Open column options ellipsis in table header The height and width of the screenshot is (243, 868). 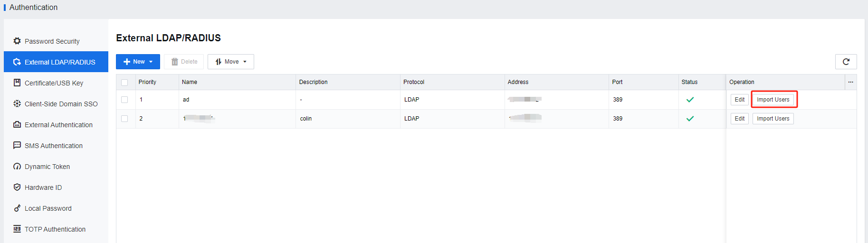(850, 82)
